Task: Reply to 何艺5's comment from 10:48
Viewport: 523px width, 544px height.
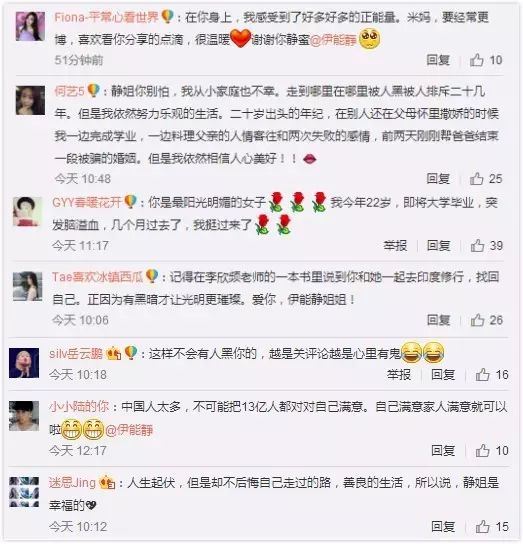Action: [x=438, y=179]
